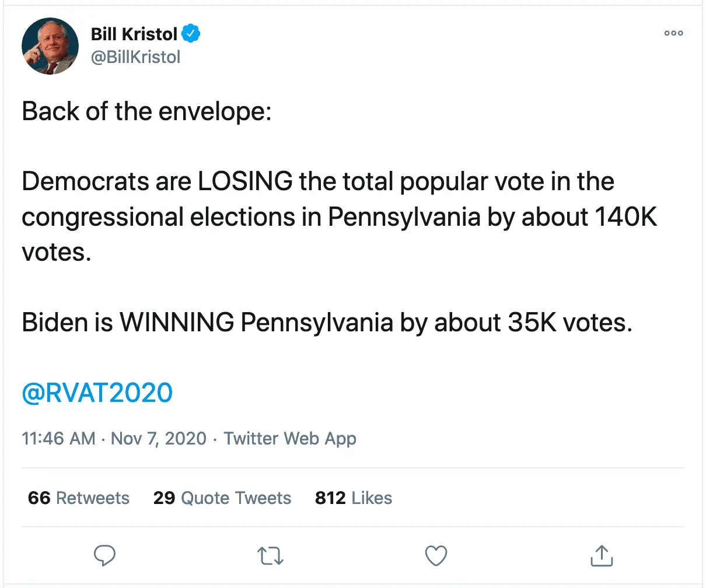The width and height of the screenshot is (706, 588).
Task: Open Bill Kristol's profile picture
Action: pos(50,46)
